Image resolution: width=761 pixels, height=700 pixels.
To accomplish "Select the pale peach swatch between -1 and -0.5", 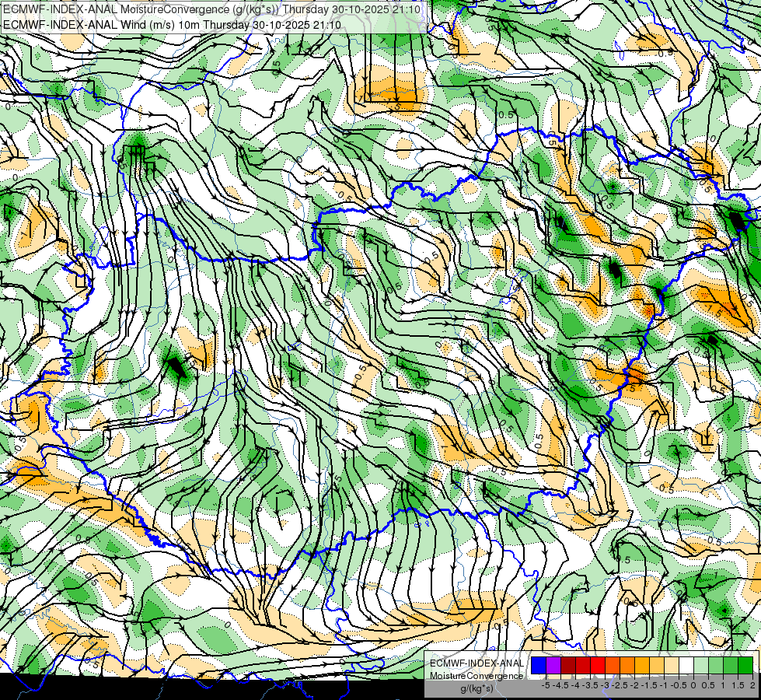I will click(x=672, y=666).
